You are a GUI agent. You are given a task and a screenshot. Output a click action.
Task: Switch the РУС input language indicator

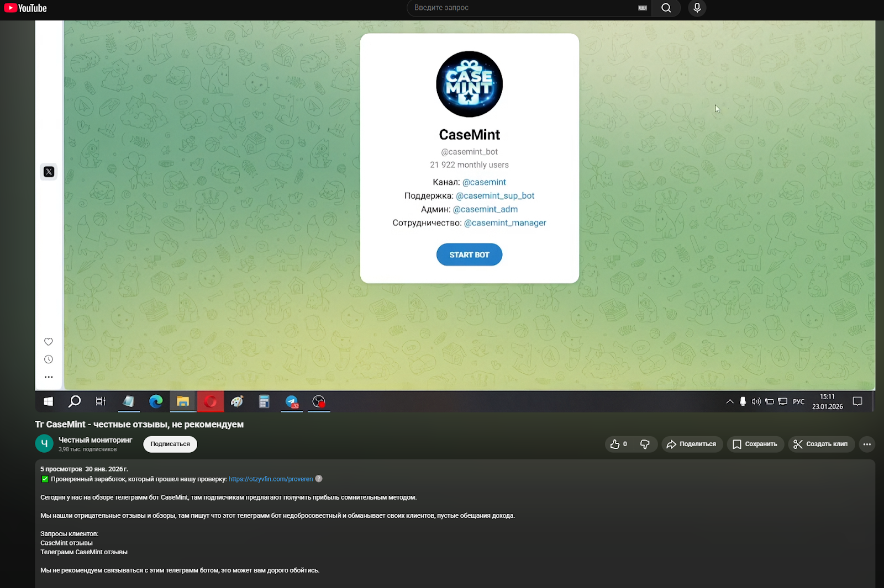799,401
